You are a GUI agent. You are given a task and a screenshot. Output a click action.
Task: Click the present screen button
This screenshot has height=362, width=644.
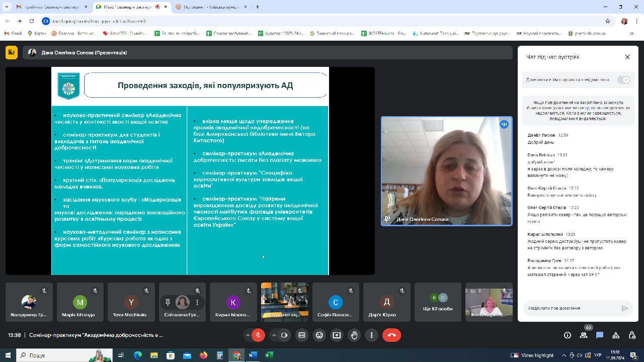[x=337, y=335]
